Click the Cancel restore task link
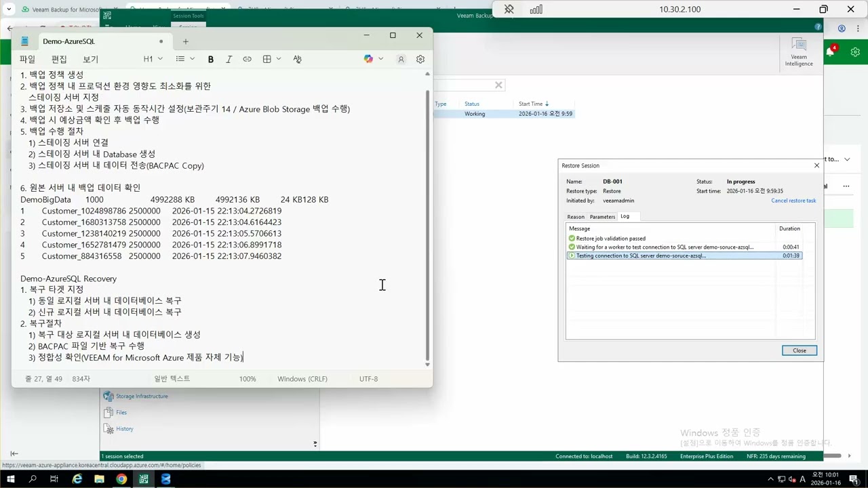 793,201
